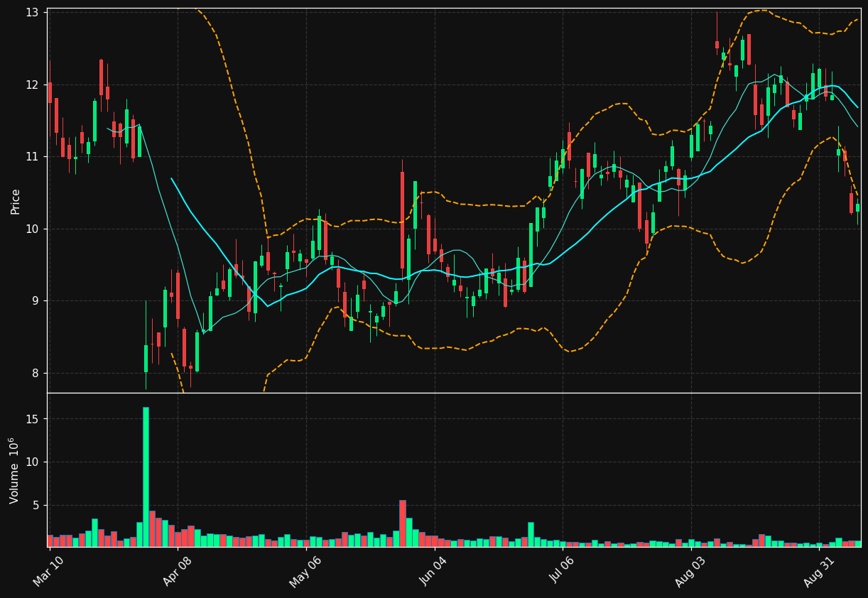Click the tall red volume bar near Jun
This screenshot has height=598, width=868.
click(403, 523)
